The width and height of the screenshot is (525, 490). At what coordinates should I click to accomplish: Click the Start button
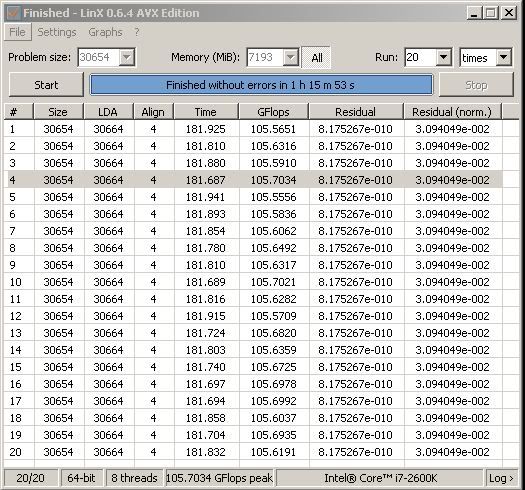point(46,85)
